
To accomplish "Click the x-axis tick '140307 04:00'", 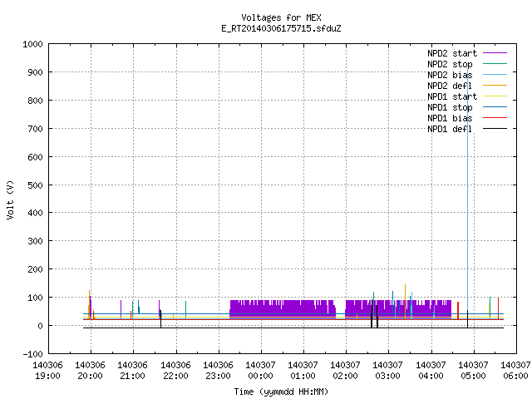I will [x=431, y=371].
